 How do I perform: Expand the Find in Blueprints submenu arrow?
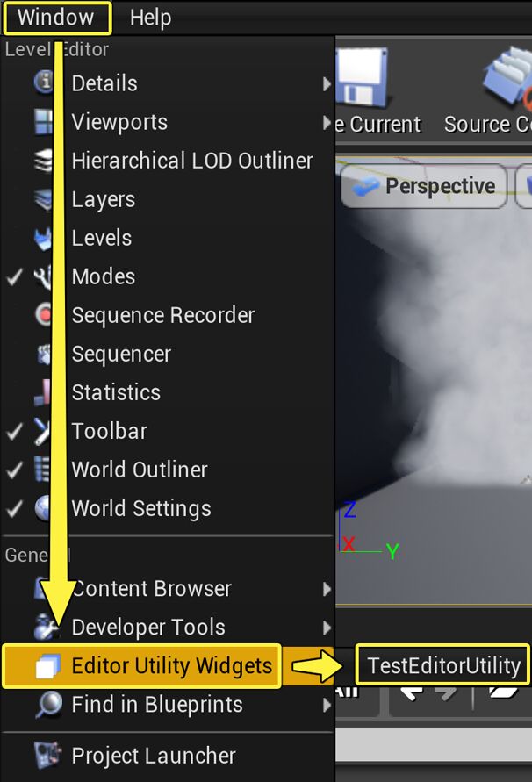(327, 705)
